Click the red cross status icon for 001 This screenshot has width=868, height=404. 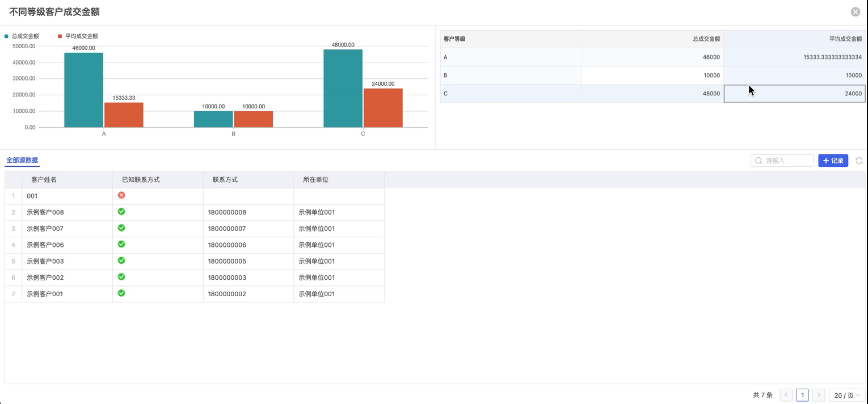coord(121,195)
